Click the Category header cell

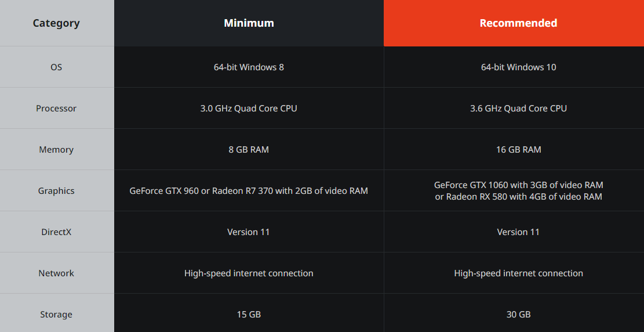click(56, 23)
